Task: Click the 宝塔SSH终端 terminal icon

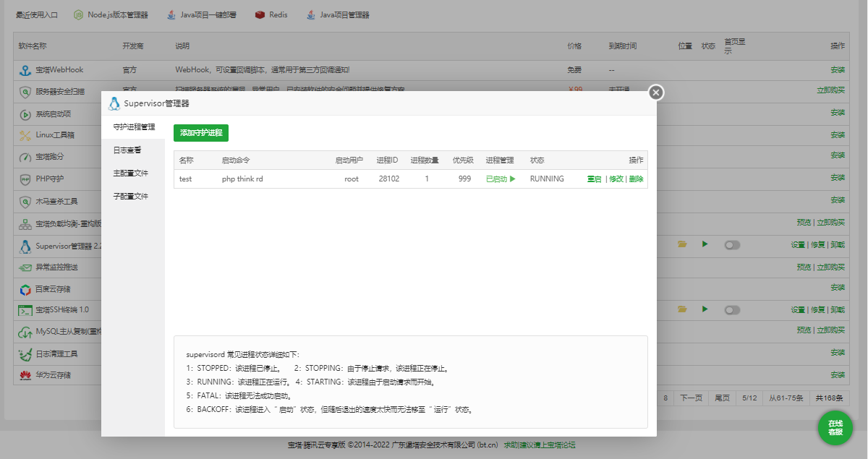Action: click(25, 310)
